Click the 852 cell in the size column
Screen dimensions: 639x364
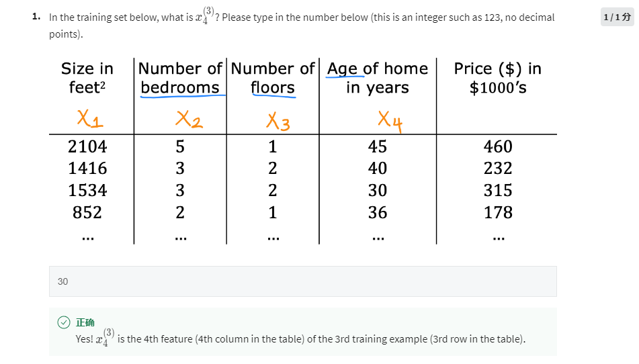click(87, 213)
